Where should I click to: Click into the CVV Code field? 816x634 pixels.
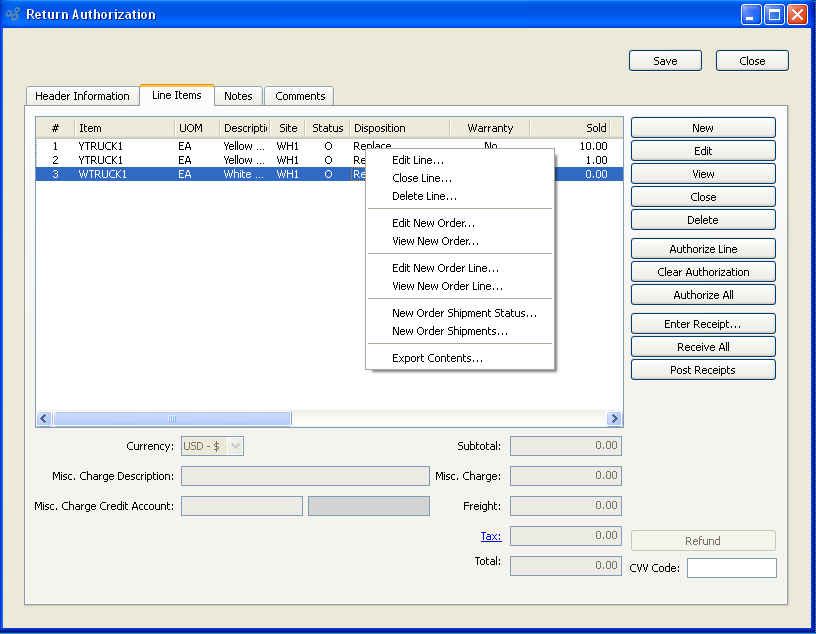[731, 568]
